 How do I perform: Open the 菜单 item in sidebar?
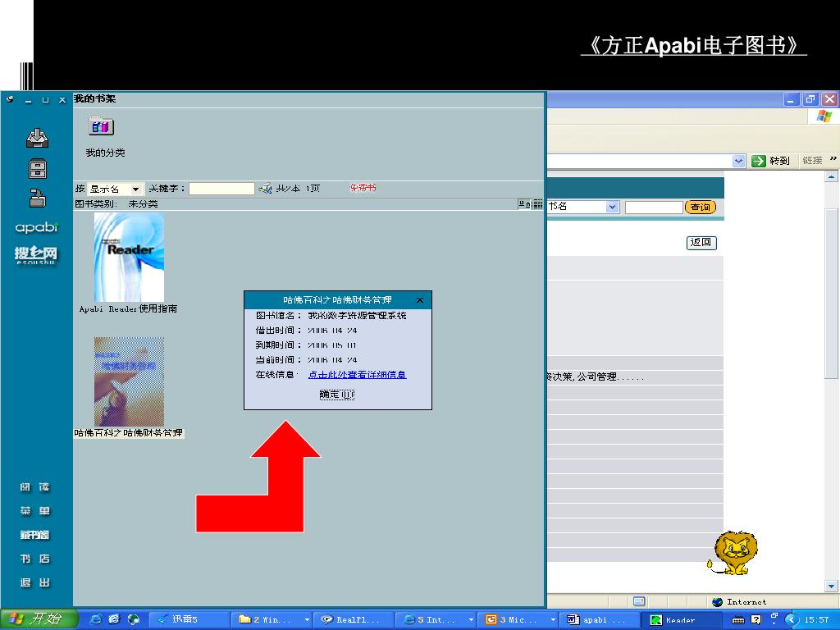coord(35,511)
